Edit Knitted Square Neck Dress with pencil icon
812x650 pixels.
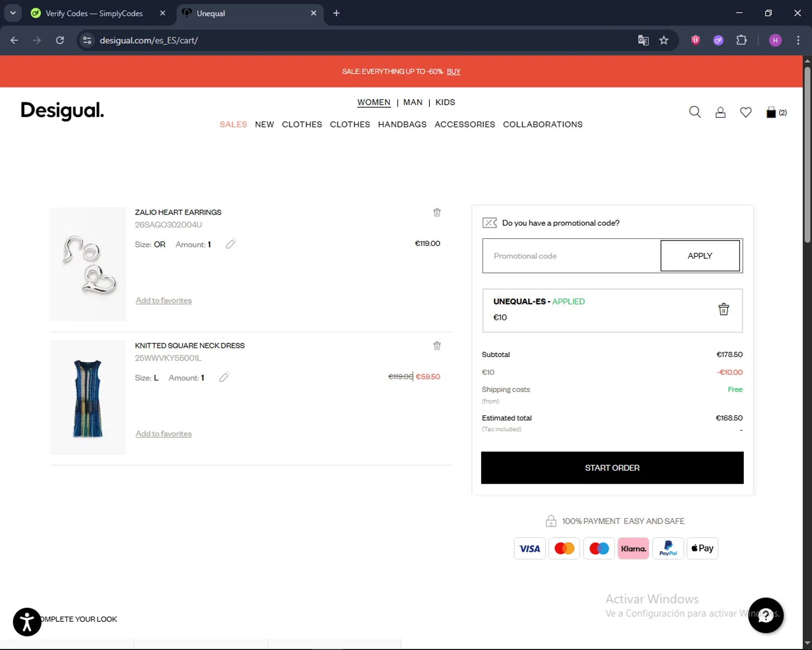(x=225, y=377)
